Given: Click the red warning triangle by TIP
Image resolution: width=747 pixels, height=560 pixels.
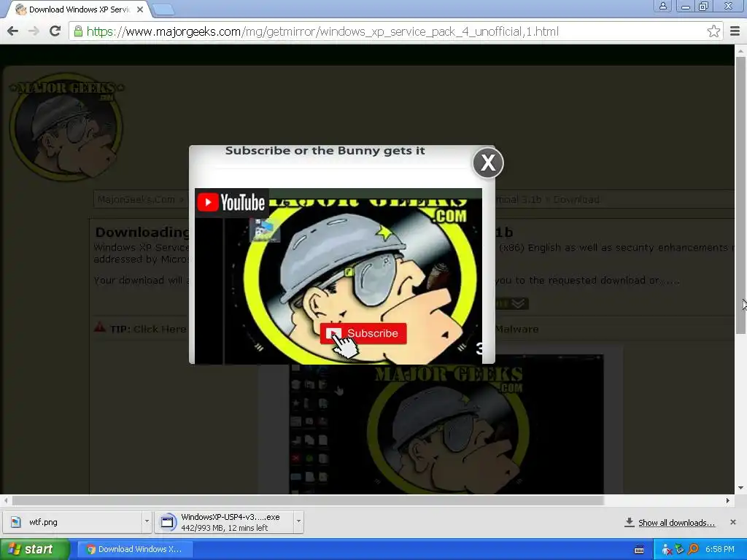Looking at the screenshot, I should pyautogui.click(x=99, y=327).
